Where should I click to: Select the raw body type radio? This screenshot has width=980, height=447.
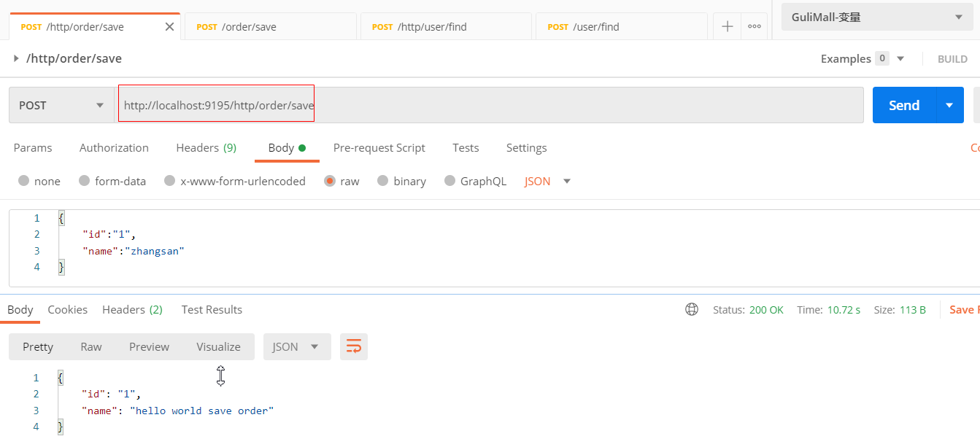330,182
